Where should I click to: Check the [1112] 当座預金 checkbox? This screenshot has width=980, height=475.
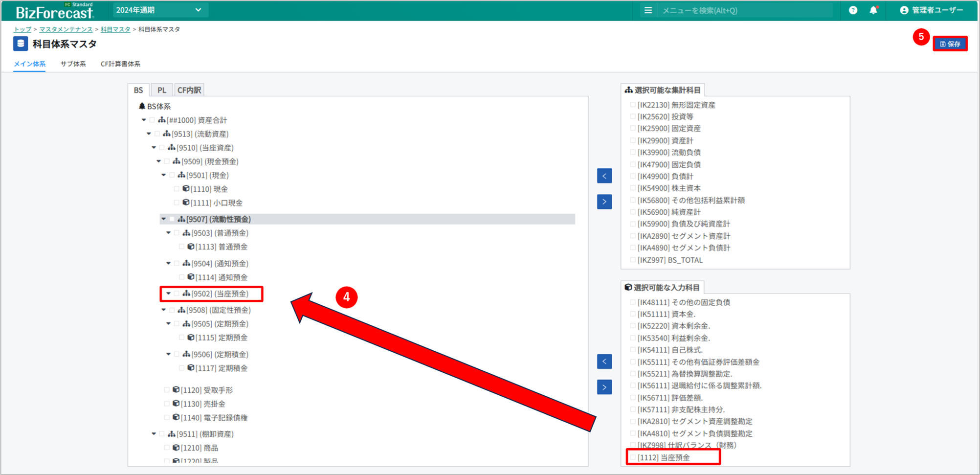point(633,457)
